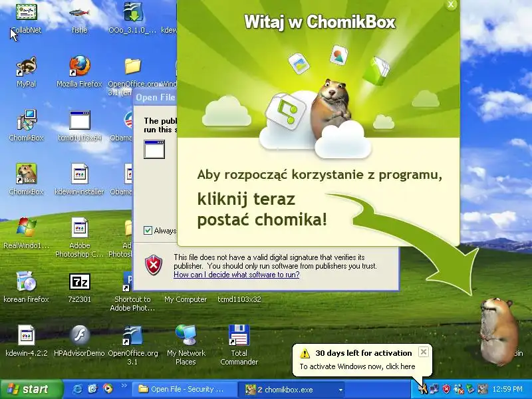Image resolution: width=532 pixels, height=399 pixels.
Task: Select the MyPal raccoon shortcut
Action: pos(26,66)
